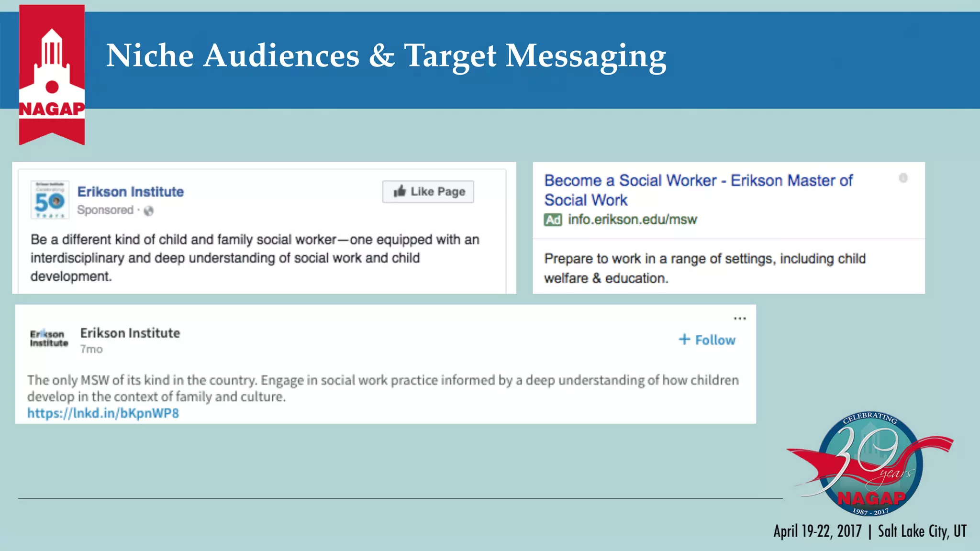Click the thumbs-up icon in Like Page
Screen dimensions: 980x551
pos(400,191)
